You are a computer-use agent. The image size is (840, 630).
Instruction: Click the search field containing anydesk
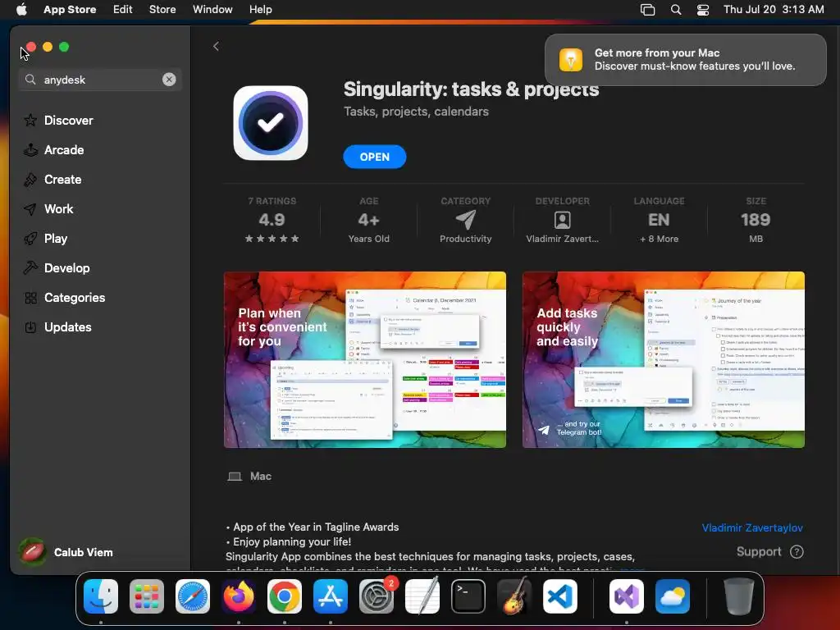[x=100, y=80]
